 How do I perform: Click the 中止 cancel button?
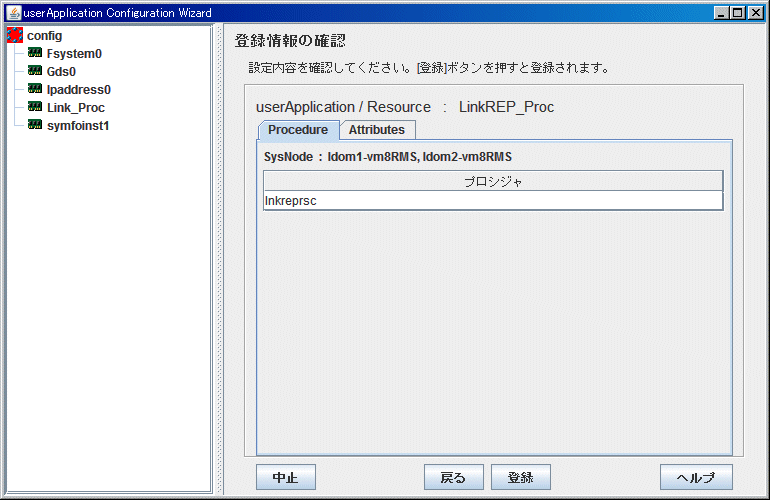[x=286, y=477]
